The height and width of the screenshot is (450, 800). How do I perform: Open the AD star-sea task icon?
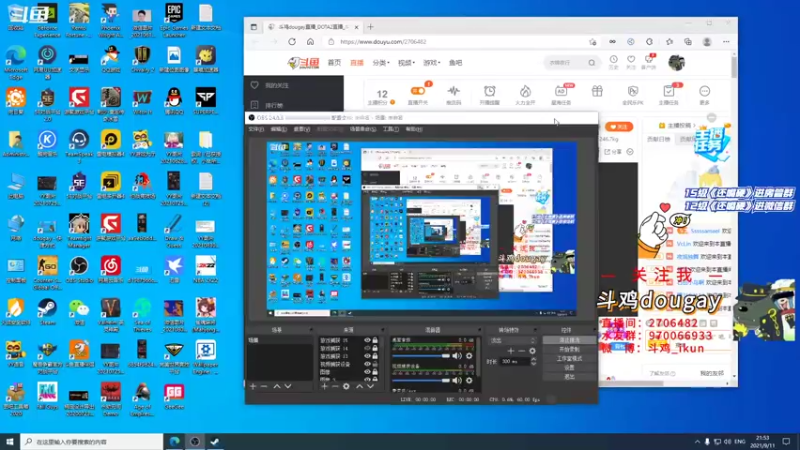(x=561, y=91)
